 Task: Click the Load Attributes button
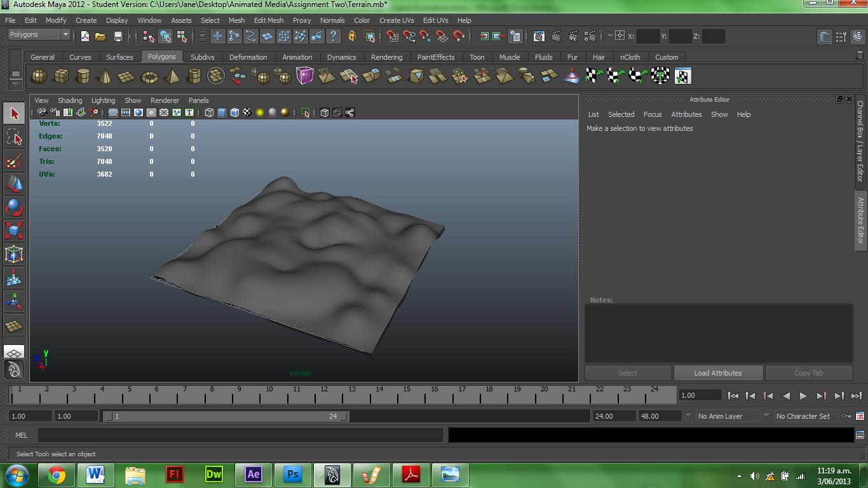(x=718, y=373)
